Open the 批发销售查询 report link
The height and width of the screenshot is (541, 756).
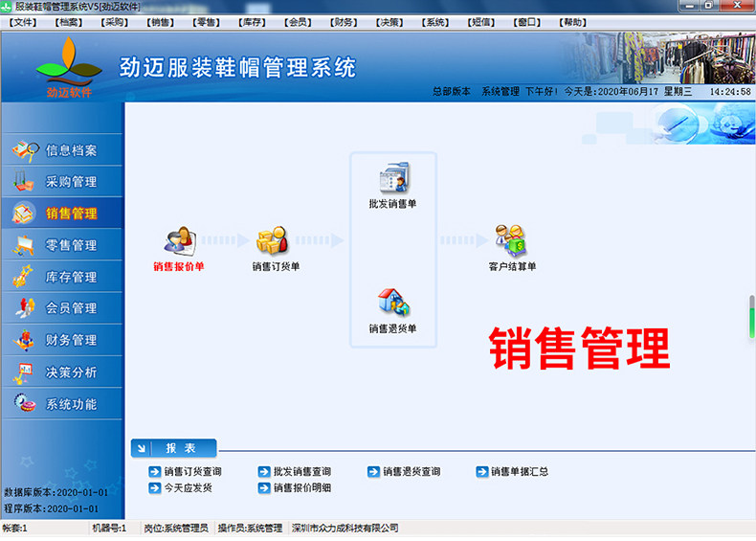coord(302,471)
